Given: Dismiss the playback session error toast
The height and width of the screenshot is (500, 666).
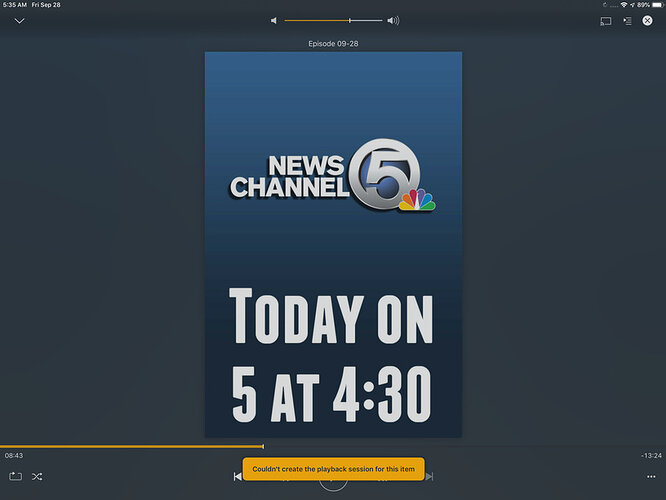Looking at the screenshot, I should pos(333,469).
